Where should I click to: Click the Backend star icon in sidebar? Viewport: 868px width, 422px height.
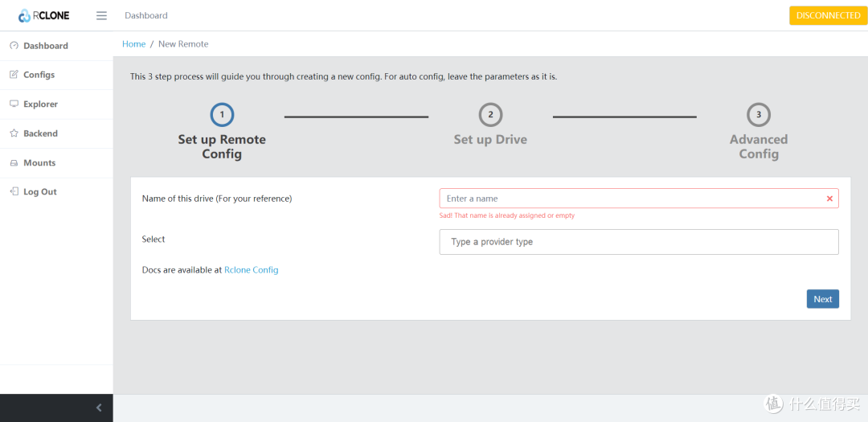point(14,133)
